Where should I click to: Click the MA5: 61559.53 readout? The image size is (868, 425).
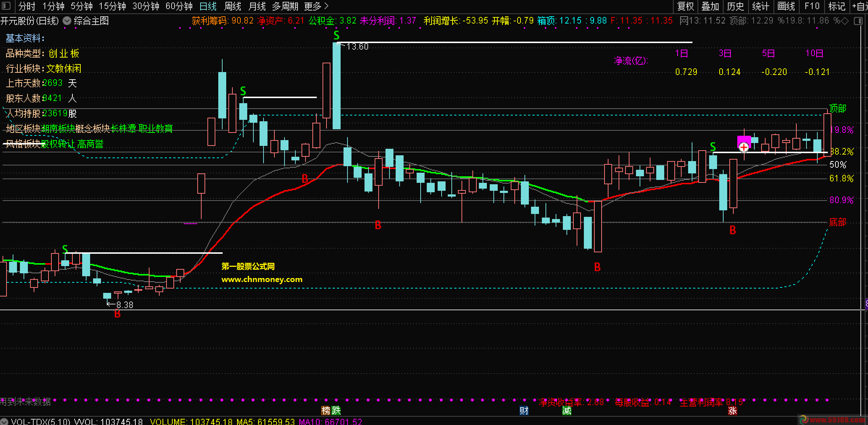point(266,421)
